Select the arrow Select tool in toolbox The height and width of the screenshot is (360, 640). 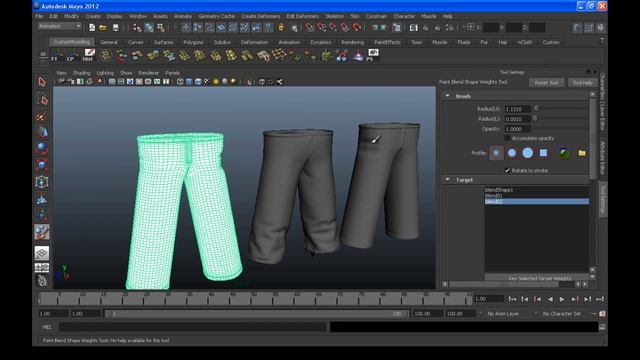pyautogui.click(x=42, y=82)
